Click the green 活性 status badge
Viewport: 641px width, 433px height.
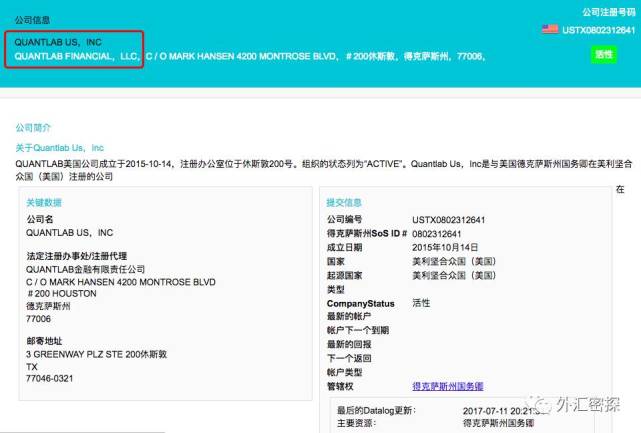click(604, 55)
